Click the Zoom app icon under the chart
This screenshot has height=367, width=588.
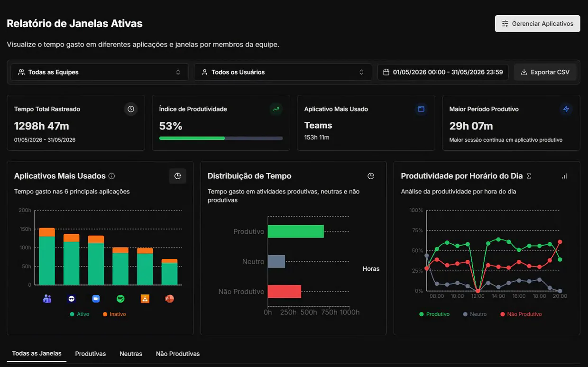96,299
